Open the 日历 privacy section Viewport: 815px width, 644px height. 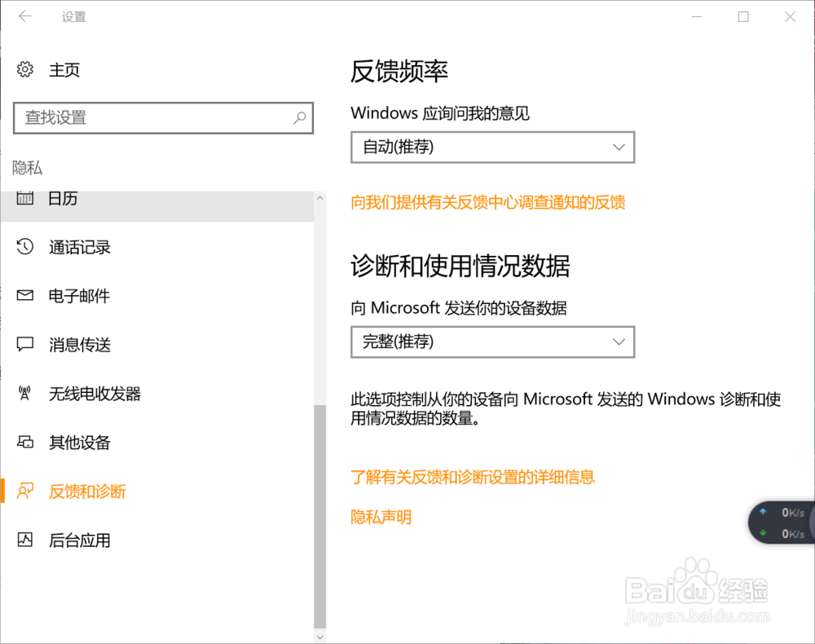pyautogui.click(x=157, y=205)
